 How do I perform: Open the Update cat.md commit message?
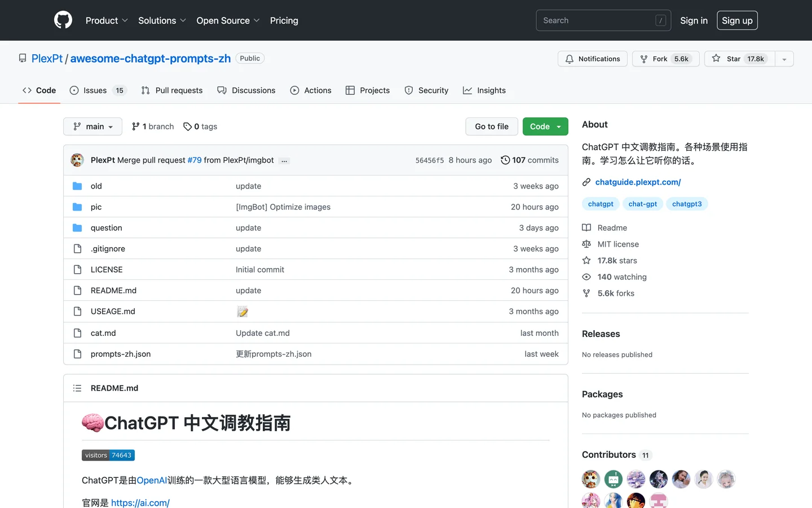[263, 333]
